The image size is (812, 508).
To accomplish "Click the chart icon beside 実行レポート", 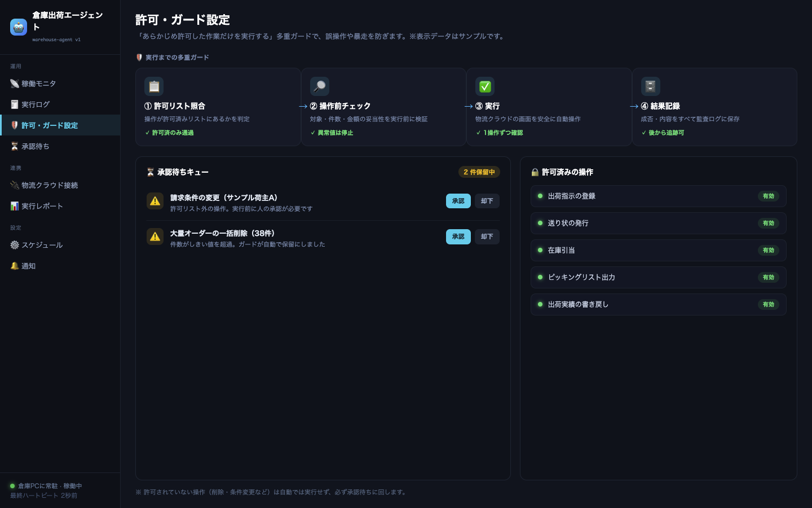I will [x=15, y=206].
